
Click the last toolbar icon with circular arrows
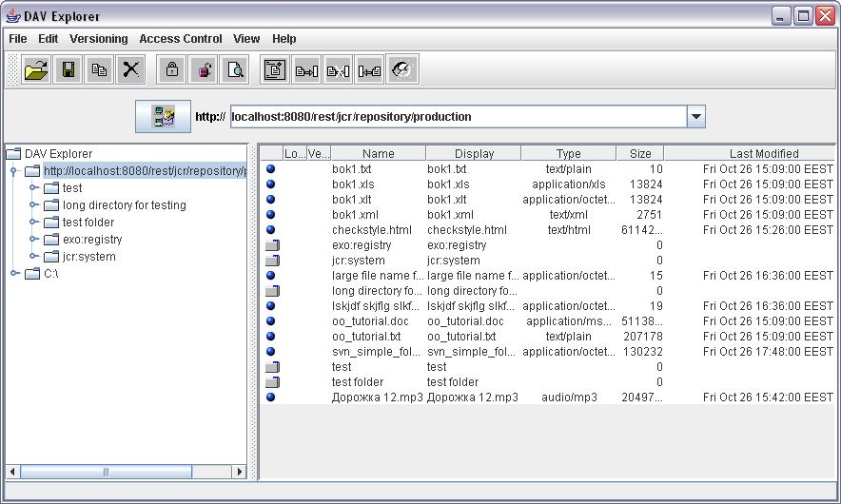401,69
